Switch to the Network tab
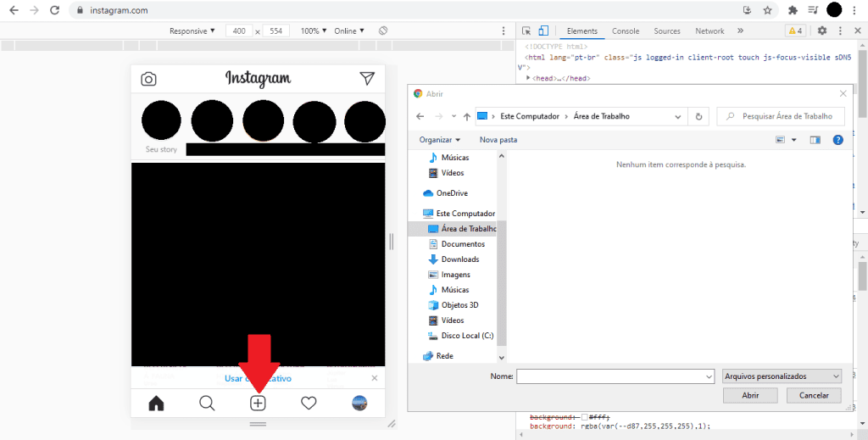 (709, 31)
